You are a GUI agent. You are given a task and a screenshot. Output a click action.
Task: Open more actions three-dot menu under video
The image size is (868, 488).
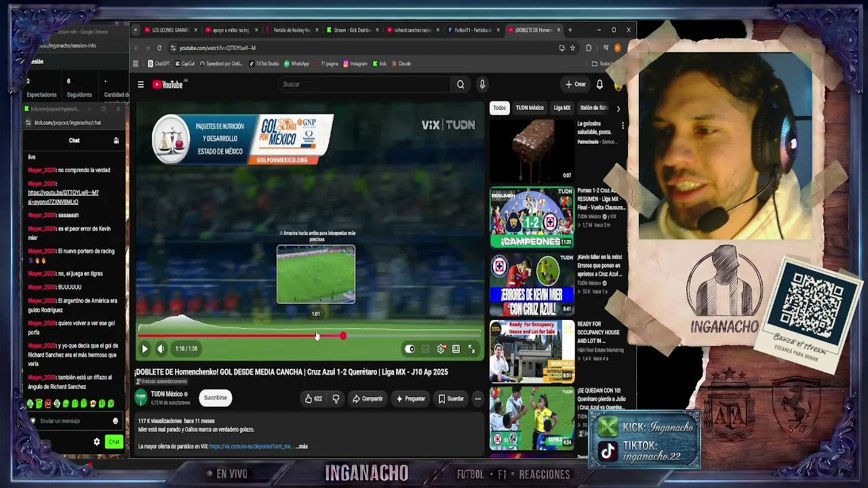coord(477,399)
